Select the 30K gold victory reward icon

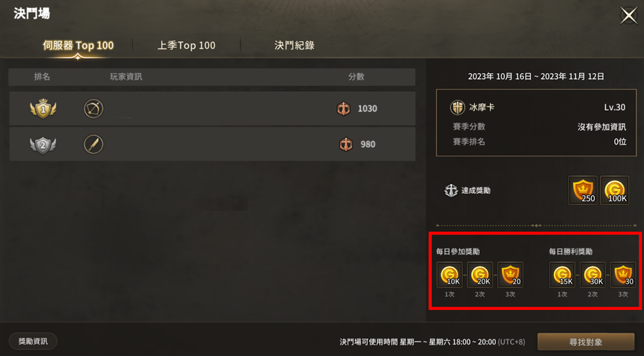[593, 275]
